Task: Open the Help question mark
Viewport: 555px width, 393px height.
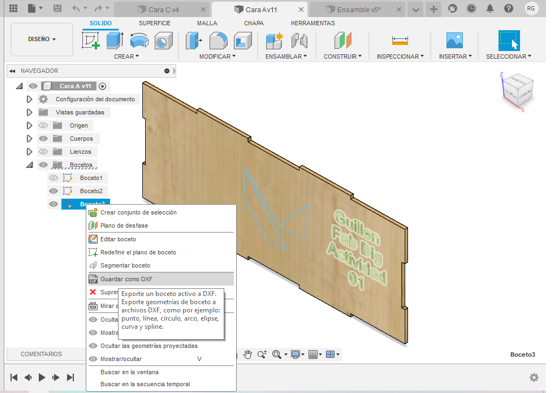Action: 509,8
